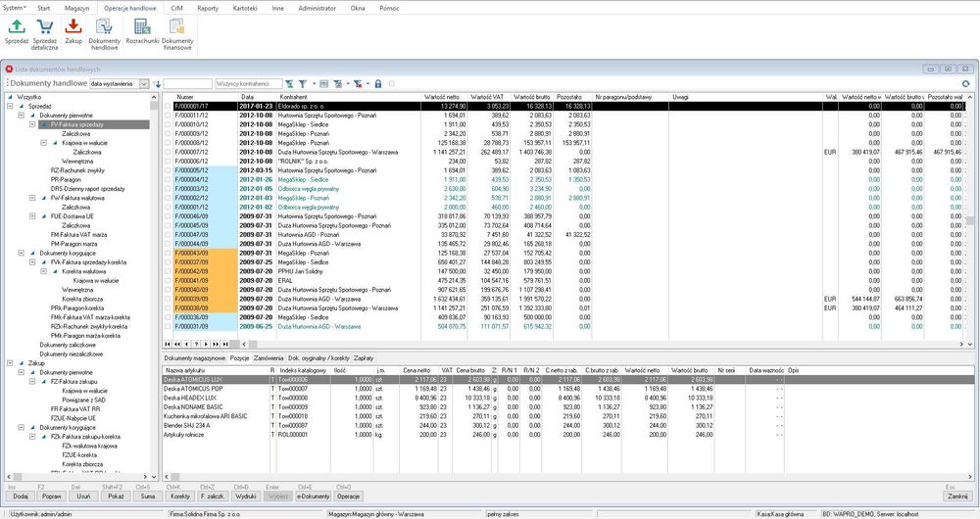Click the Usuń button

83,496
